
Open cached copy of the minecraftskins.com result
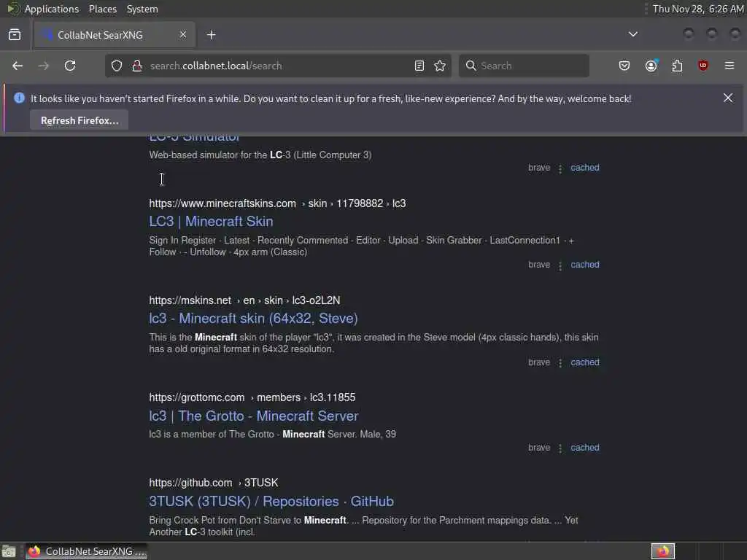coord(585,265)
